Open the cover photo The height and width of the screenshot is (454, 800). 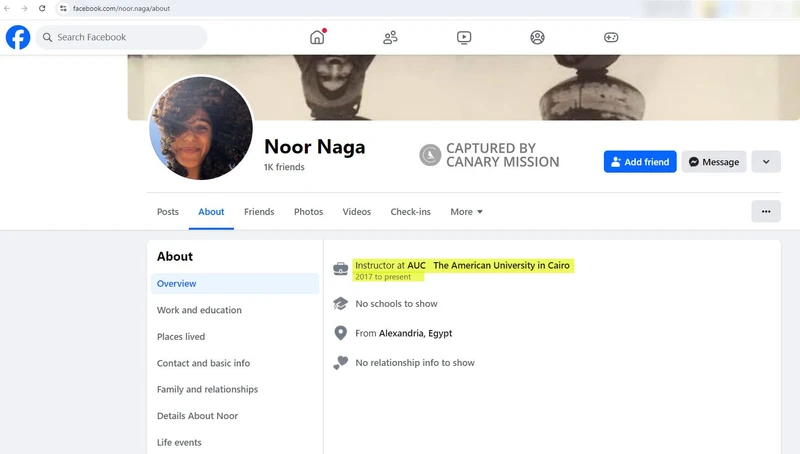click(x=463, y=87)
